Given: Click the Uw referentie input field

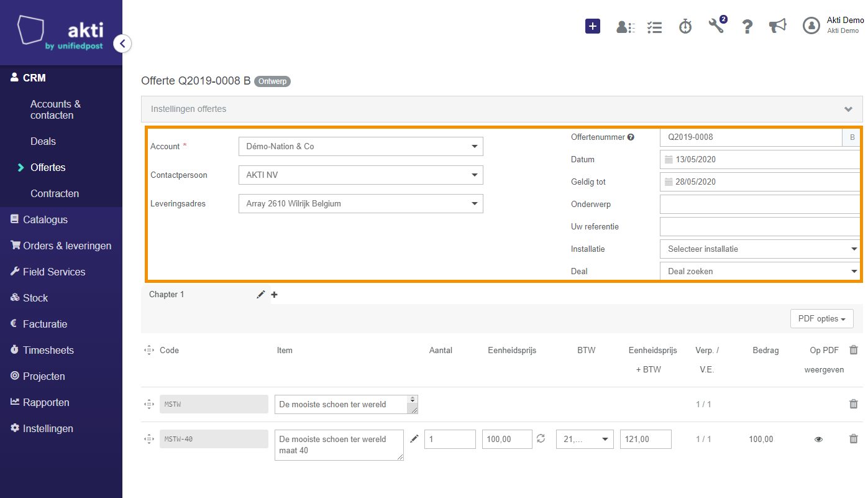Looking at the screenshot, I should pos(761,227).
